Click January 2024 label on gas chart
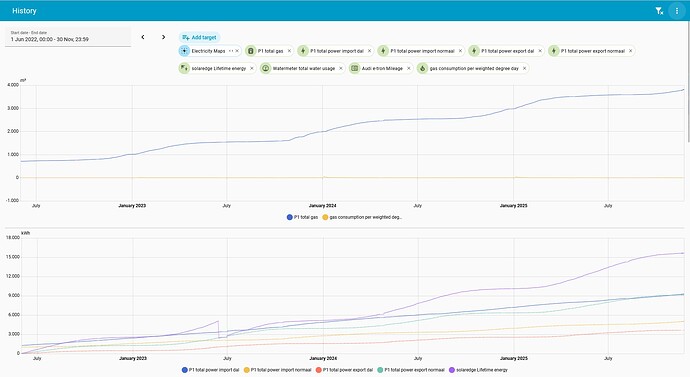 (x=323, y=206)
